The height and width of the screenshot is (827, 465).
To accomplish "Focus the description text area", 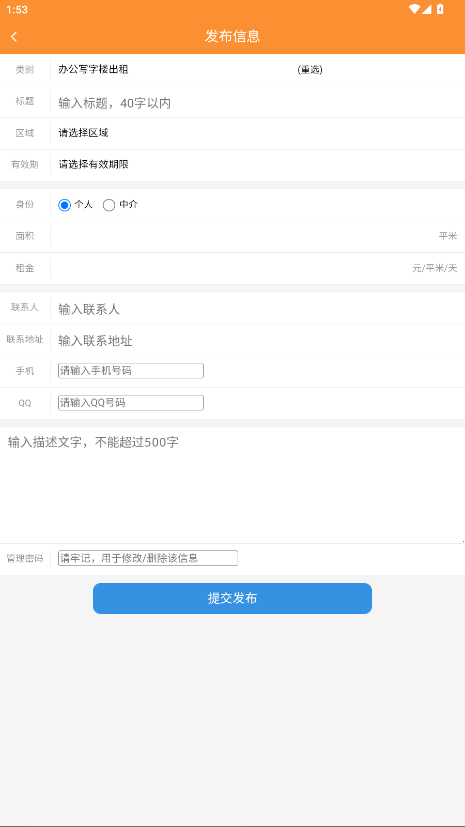I will [232, 485].
